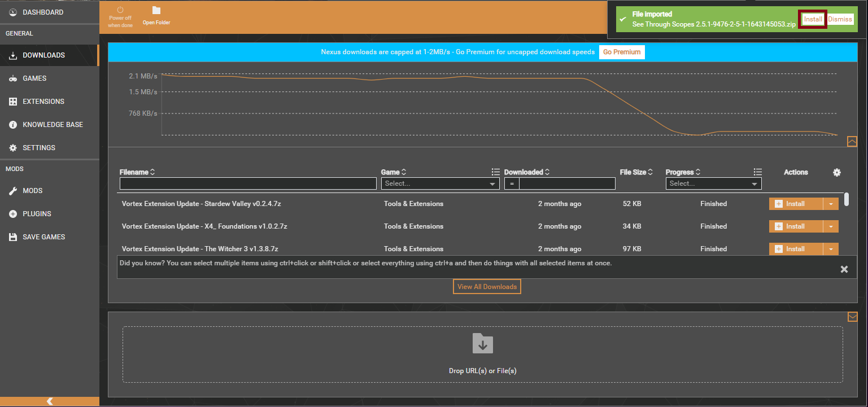Install the X4_ Foundations extension update

coord(796,226)
